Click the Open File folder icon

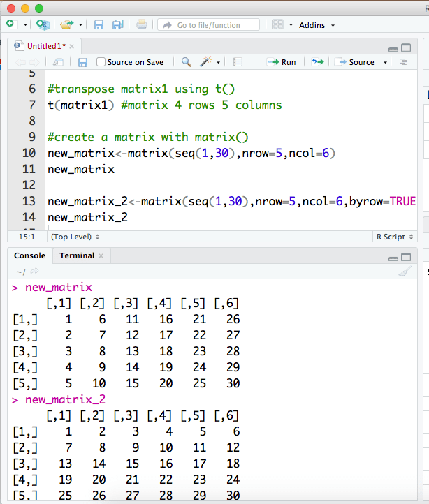tap(66, 24)
